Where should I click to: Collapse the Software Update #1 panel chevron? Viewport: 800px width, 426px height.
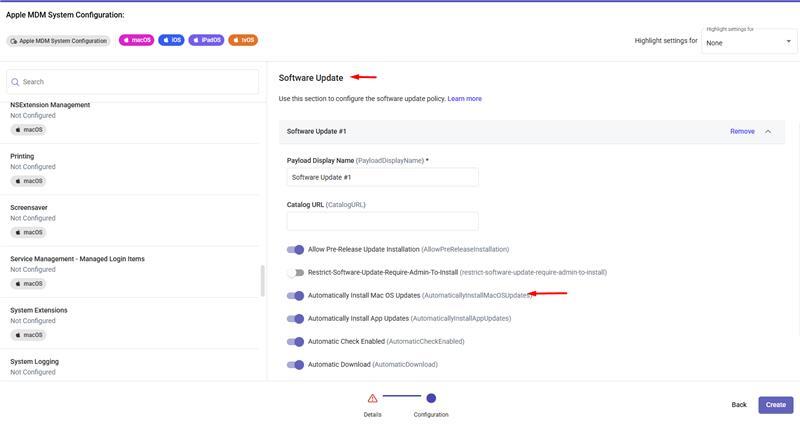pos(768,131)
